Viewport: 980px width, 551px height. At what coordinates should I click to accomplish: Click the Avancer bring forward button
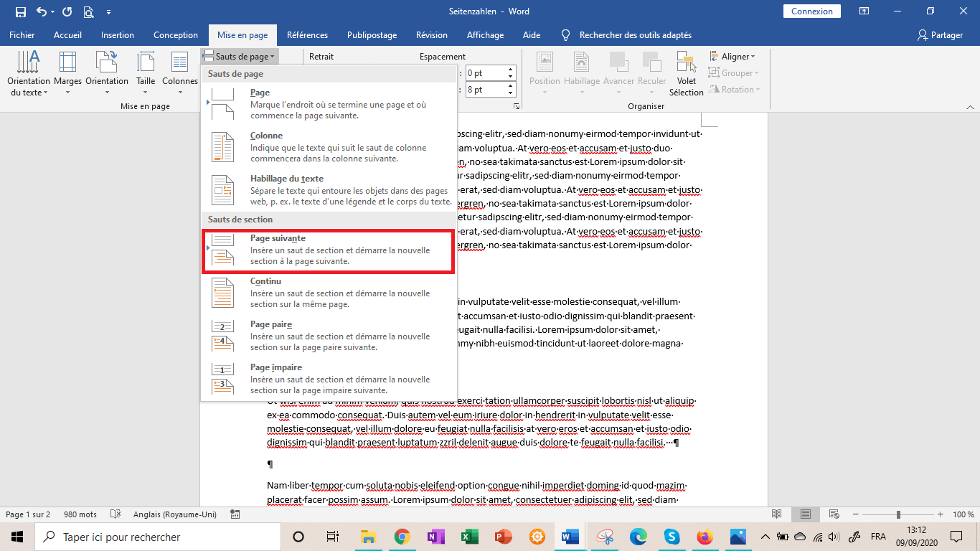point(618,74)
